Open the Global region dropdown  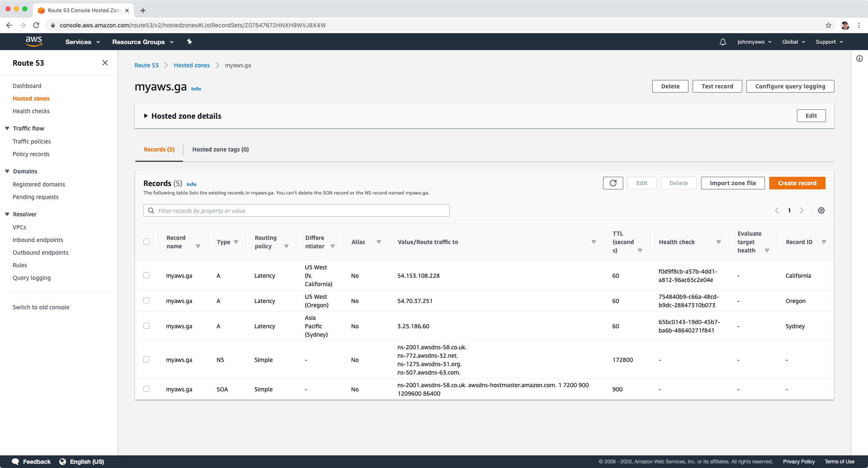click(793, 42)
